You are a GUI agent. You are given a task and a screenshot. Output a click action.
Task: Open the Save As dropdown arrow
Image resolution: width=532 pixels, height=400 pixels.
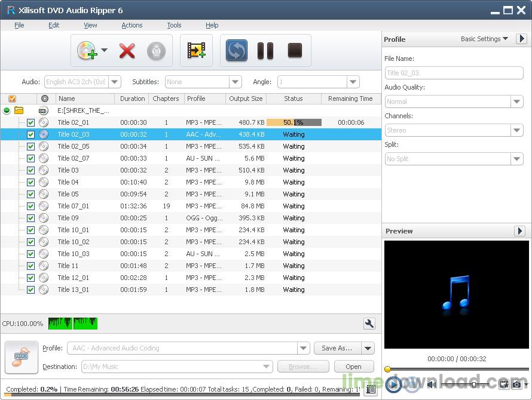pos(368,348)
